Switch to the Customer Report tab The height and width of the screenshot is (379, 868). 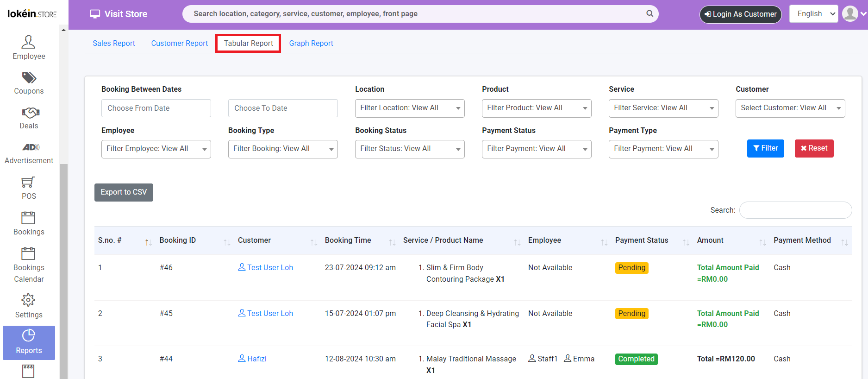(180, 43)
